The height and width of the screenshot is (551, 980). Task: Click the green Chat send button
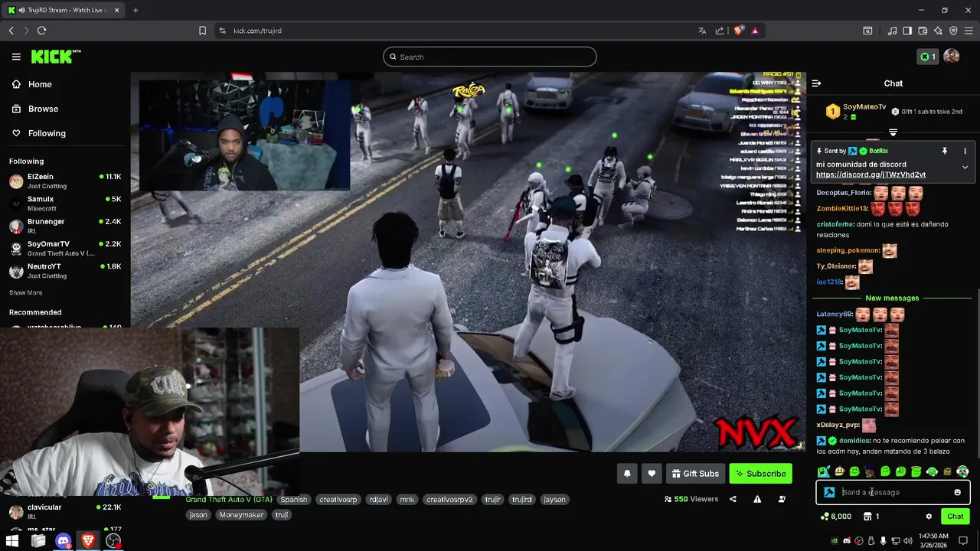[x=955, y=517]
